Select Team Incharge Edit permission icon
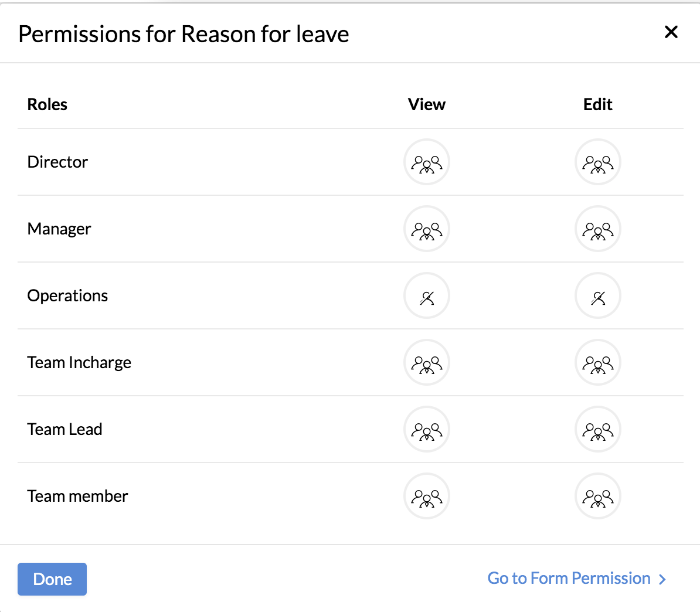The image size is (700, 612). [597, 362]
